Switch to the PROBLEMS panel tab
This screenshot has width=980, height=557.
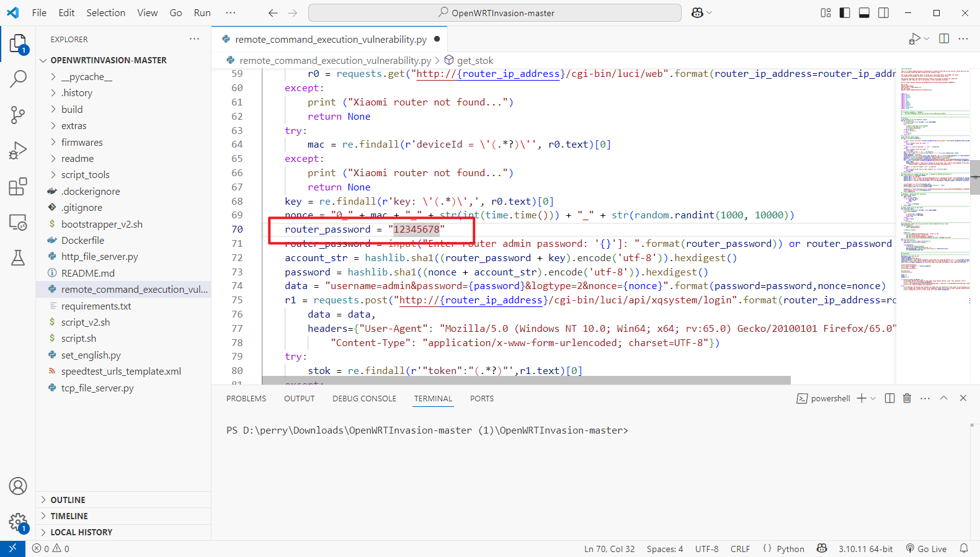246,398
